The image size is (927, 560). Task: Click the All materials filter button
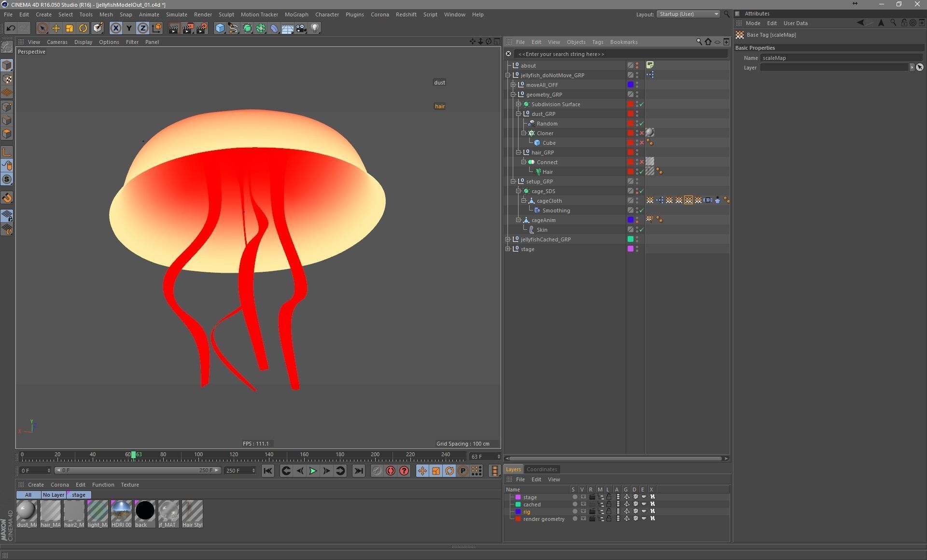tap(28, 495)
